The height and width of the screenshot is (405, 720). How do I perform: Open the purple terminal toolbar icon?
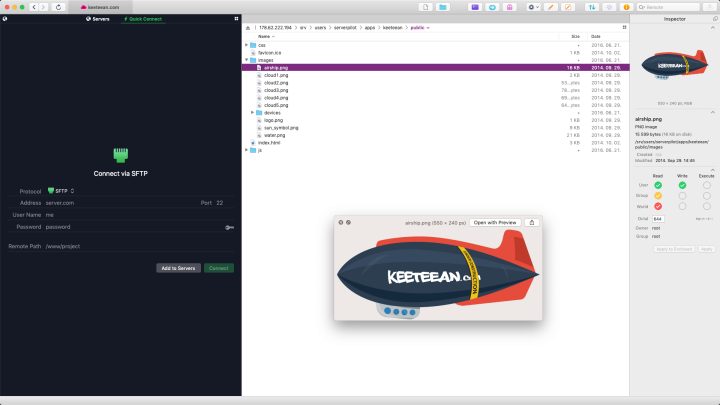pos(475,7)
